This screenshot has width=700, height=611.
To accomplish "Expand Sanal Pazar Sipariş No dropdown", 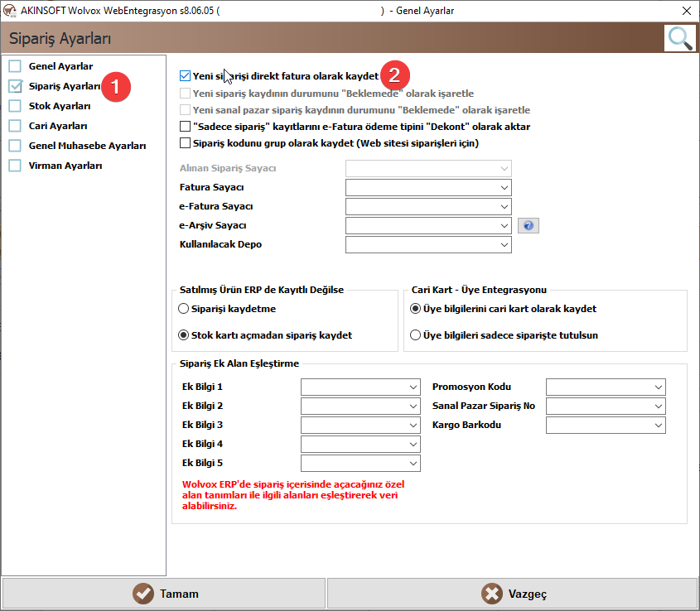I will click(x=606, y=407).
